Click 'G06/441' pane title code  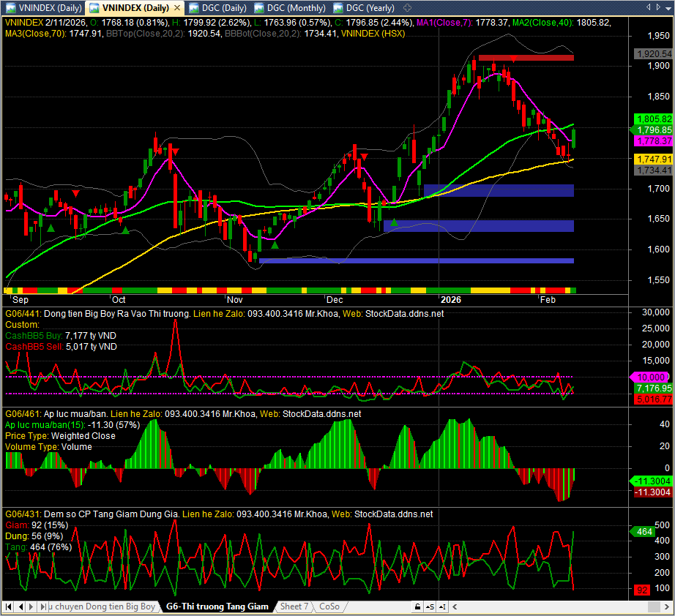23,314
